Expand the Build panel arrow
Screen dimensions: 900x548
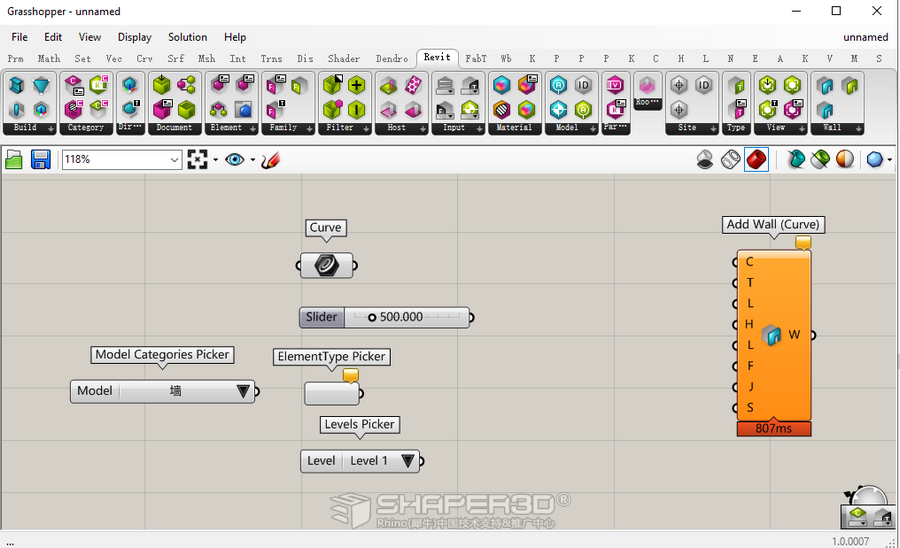[x=51, y=129]
